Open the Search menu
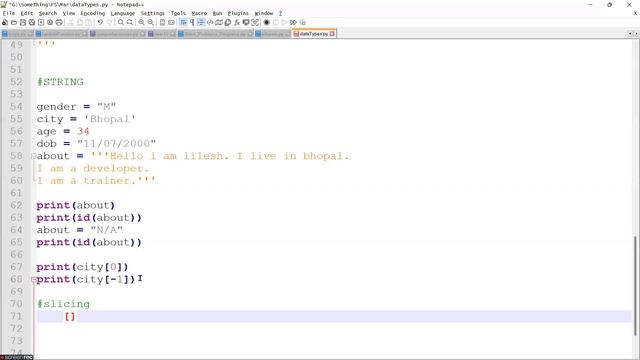The width and height of the screenshot is (640, 360). tap(48, 13)
